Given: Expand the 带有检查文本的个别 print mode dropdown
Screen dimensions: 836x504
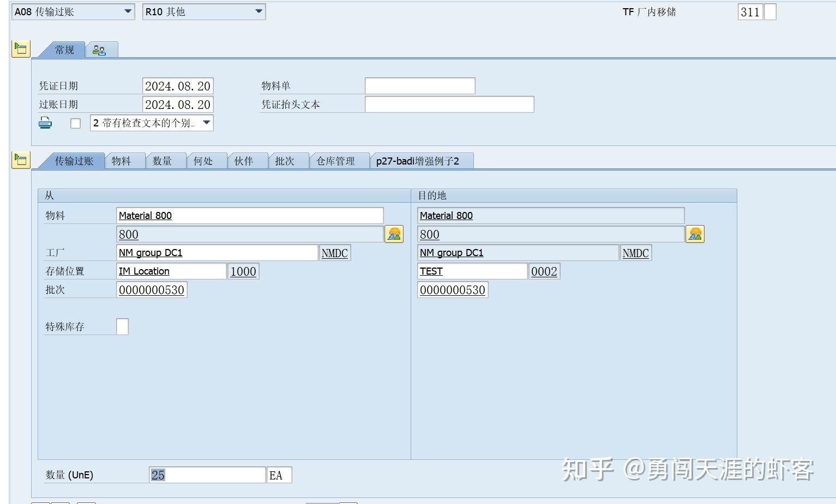Looking at the screenshot, I should (x=206, y=123).
